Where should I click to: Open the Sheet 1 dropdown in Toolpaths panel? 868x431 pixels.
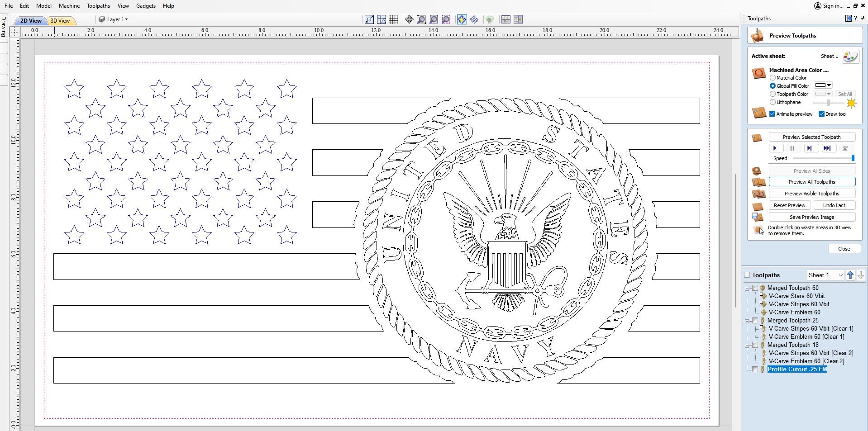pos(841,275)
